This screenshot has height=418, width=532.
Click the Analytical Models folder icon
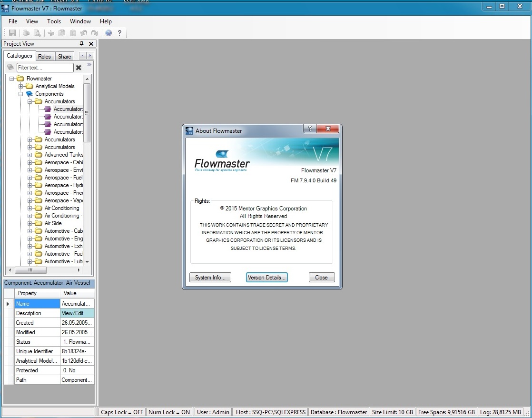coord(30,86)
